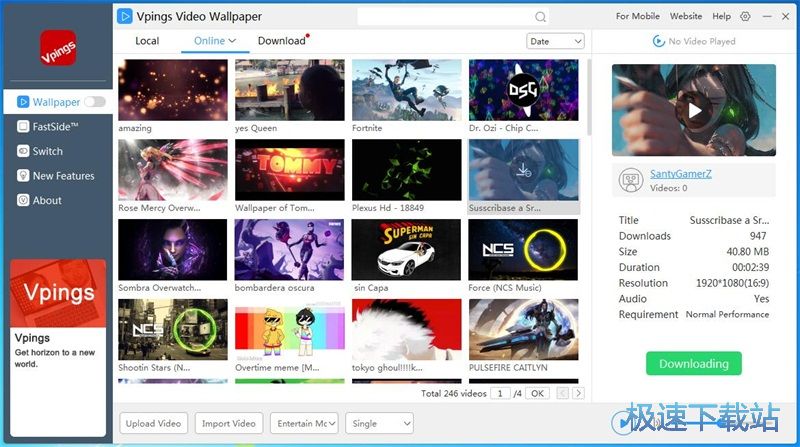Click the SantyGamerZ uploader avatar icon
The image size is (800, 447).
631,180
